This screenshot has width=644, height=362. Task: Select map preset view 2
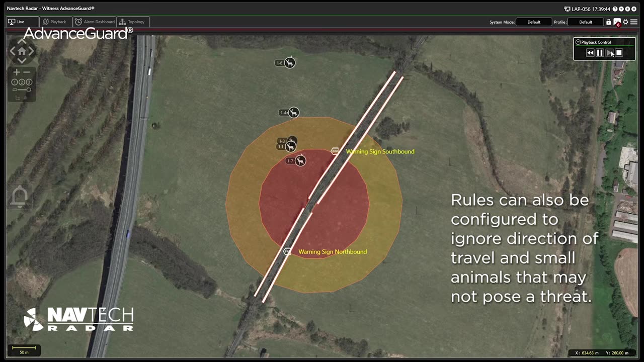click(x=22, y=82)
